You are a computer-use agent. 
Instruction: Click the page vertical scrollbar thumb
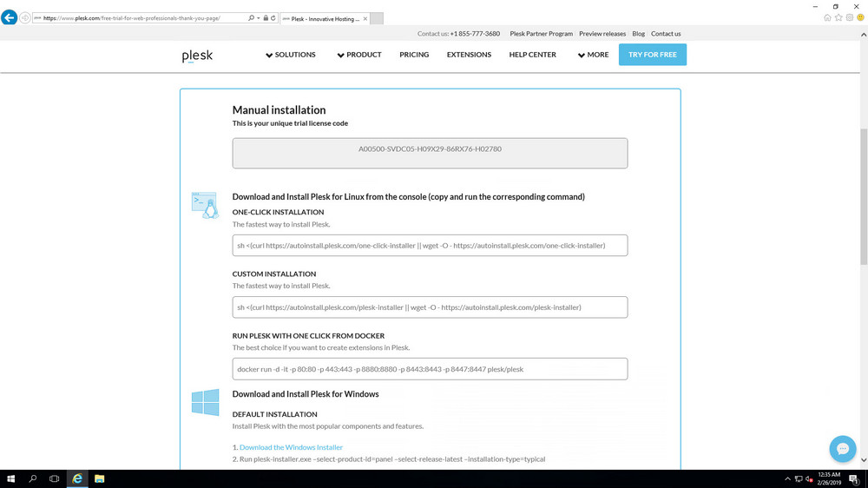point(864,196)
